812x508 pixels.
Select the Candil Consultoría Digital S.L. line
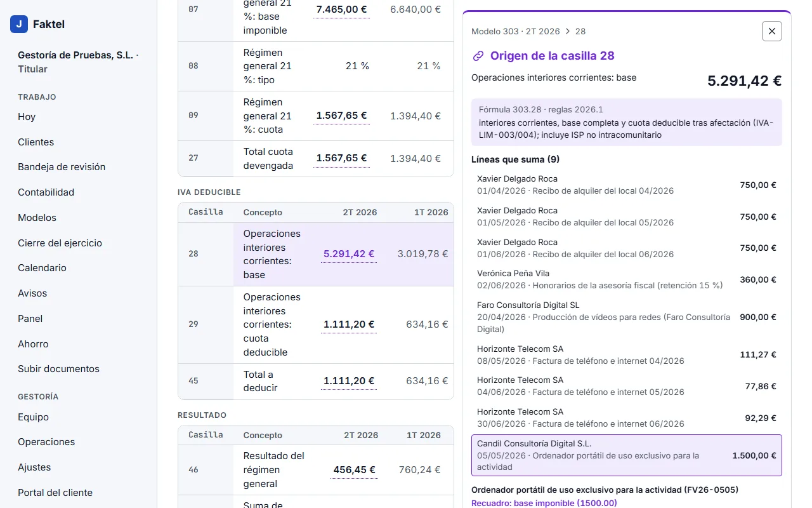click(x=627, y=455)
